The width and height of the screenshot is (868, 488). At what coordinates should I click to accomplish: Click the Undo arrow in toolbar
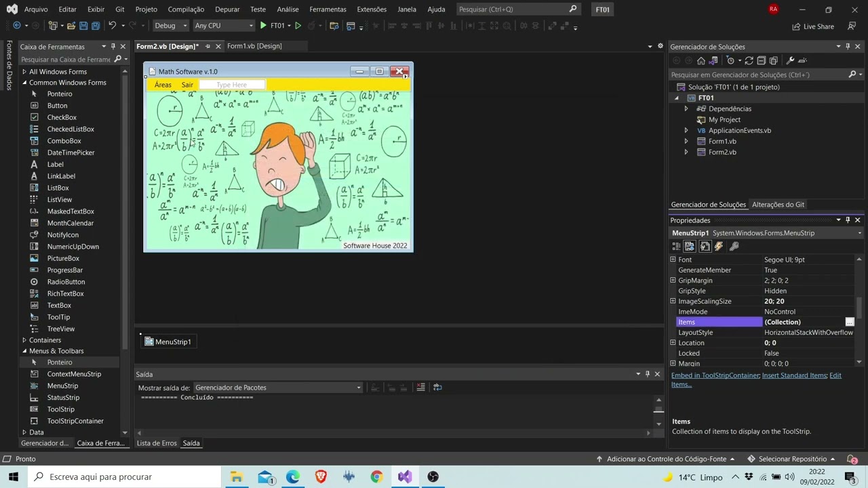(113, 26)
